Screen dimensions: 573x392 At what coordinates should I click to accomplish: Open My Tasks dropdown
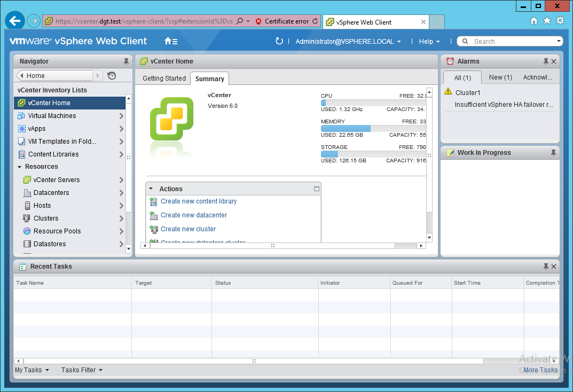[32, 370]
